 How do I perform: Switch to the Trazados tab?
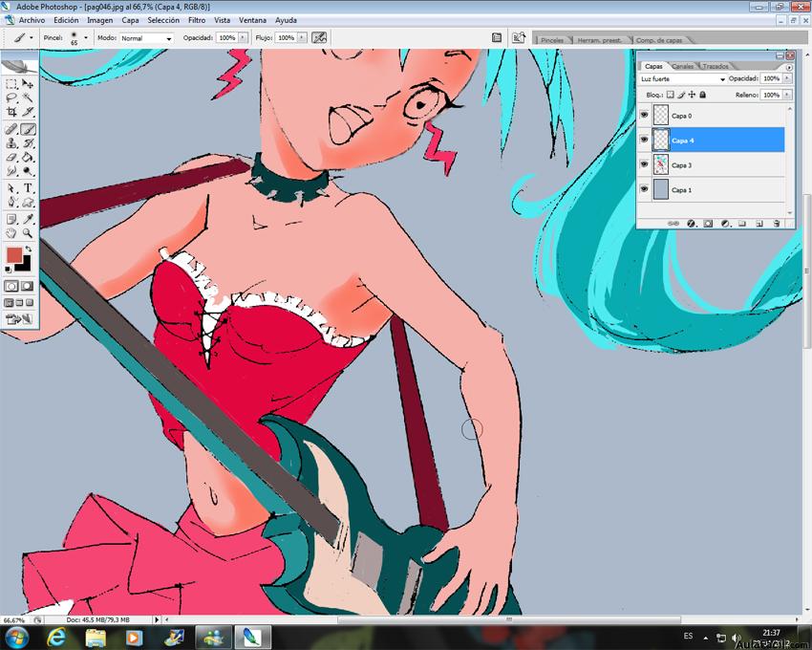pyautogui.click(x=716, y=66)
